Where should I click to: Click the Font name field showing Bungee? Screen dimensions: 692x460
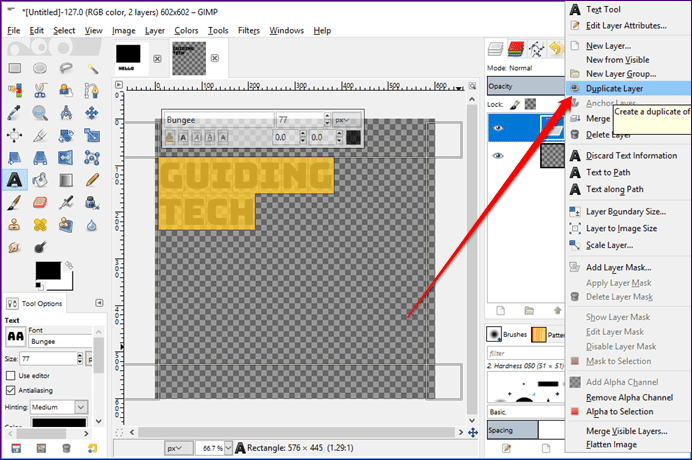pyautogui.click(x=60, y=341)
